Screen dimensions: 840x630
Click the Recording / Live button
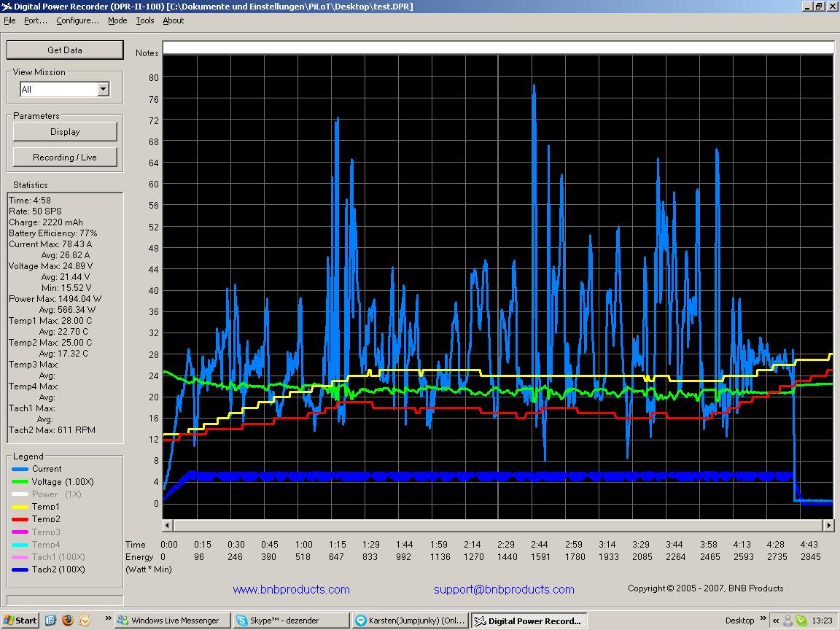tap(65, 157)
